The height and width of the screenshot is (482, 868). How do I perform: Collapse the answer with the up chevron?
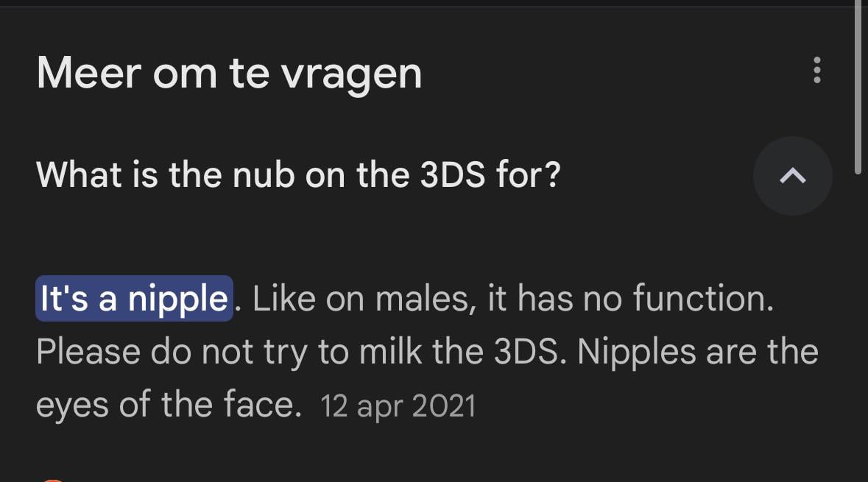792,176
